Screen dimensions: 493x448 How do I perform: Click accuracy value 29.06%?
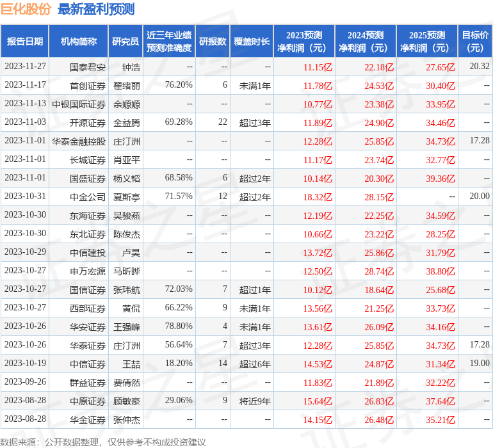pyautogui.click(x=179, y=400)
